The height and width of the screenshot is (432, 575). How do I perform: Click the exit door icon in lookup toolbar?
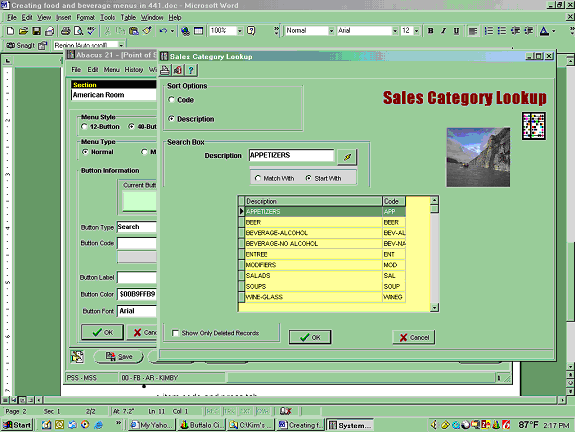(178, 70)
